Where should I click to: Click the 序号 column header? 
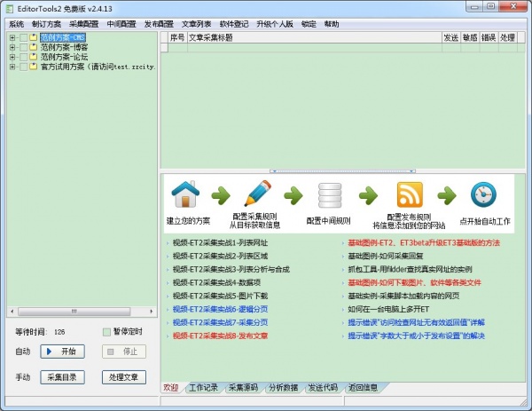point(177,37)
